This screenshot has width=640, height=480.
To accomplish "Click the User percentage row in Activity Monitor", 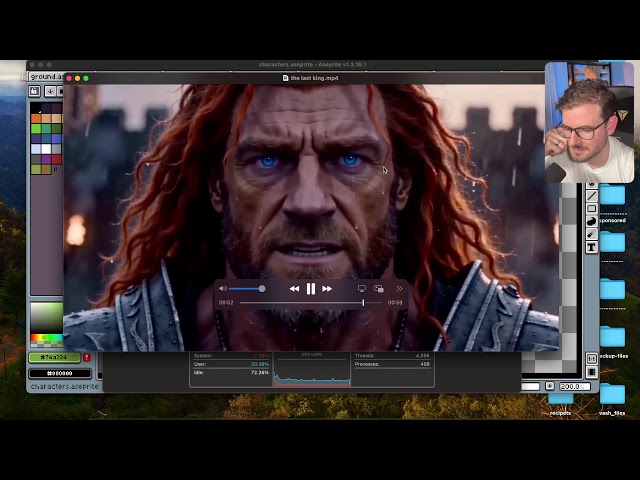I will [x=231, y=364].
